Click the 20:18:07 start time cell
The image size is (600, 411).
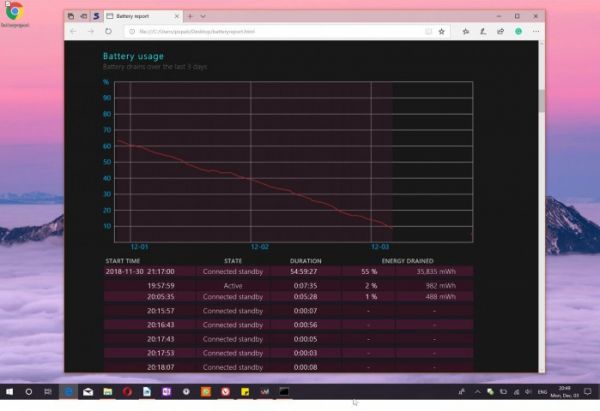pyautogui.click(x=161, y=367)
